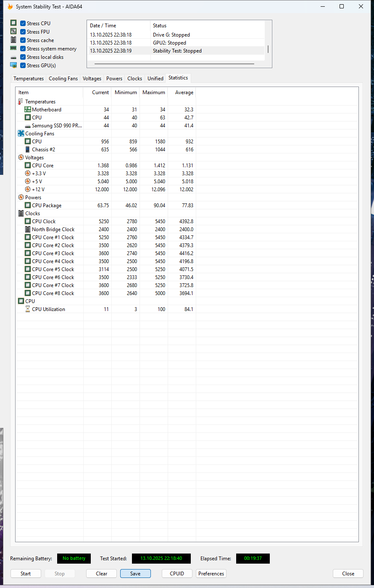This screenshot has height=588, width=374.
Task: Disable the Stress FPU checkbox
Action: tap(23, 31)
